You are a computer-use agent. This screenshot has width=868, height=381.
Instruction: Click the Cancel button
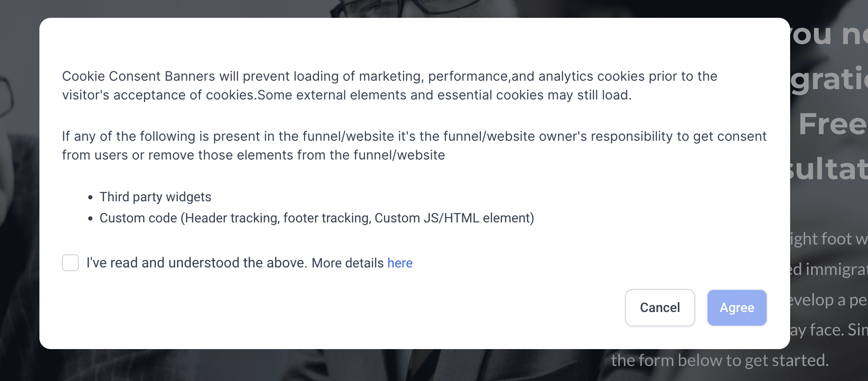[x=660, y=308]
